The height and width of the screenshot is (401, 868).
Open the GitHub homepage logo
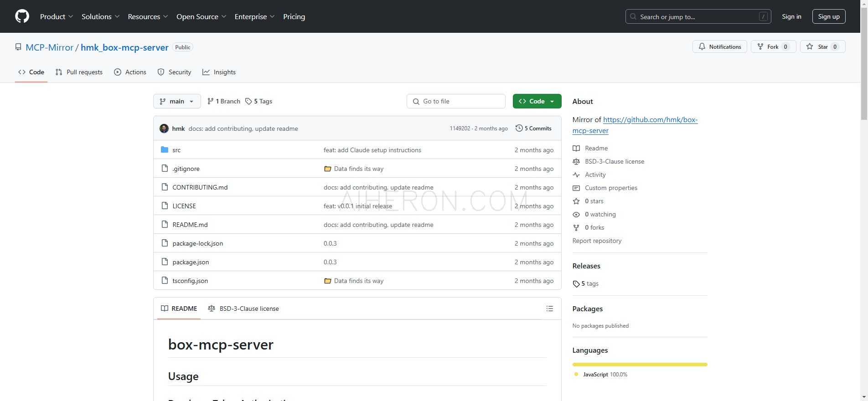click(22, 16)
